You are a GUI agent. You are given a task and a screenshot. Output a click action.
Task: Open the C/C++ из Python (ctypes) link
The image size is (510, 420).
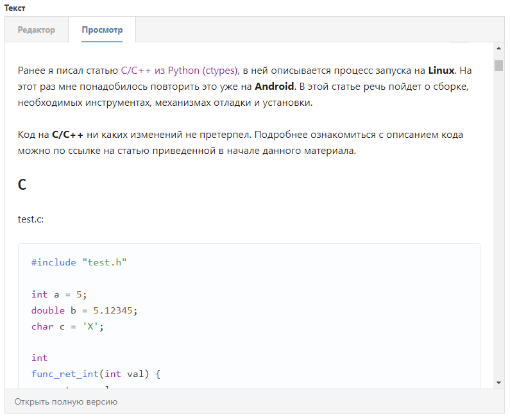click(x=180, y=71)
